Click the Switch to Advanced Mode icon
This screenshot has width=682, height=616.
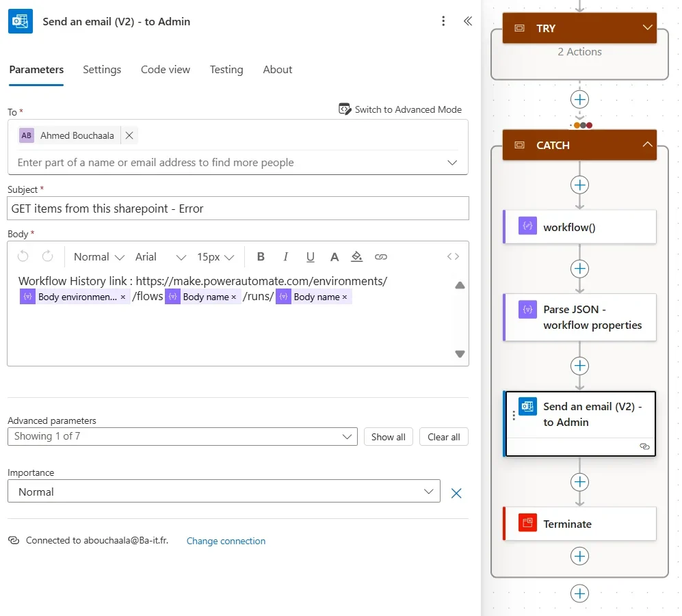(345, 109)
